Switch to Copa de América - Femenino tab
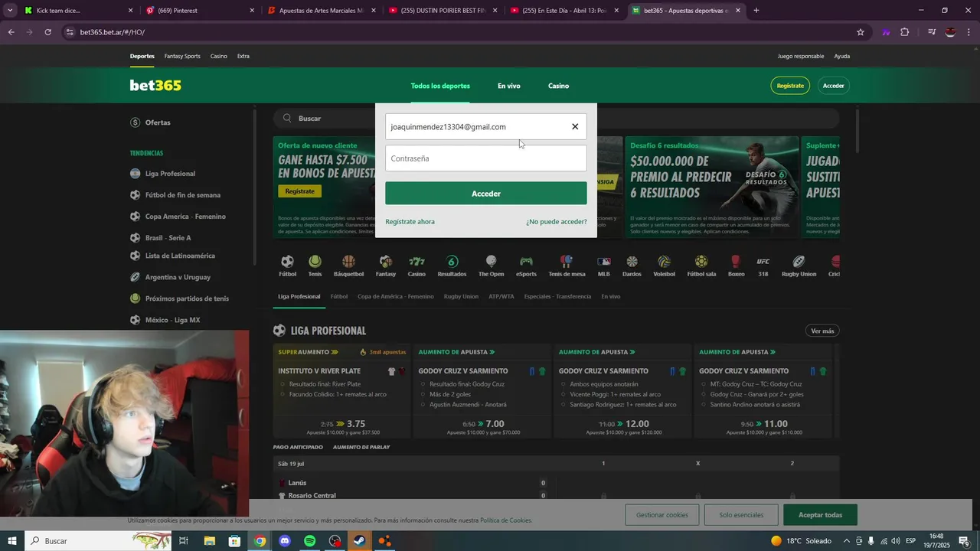This screenshot has height=551, width=980. [395, 296]
